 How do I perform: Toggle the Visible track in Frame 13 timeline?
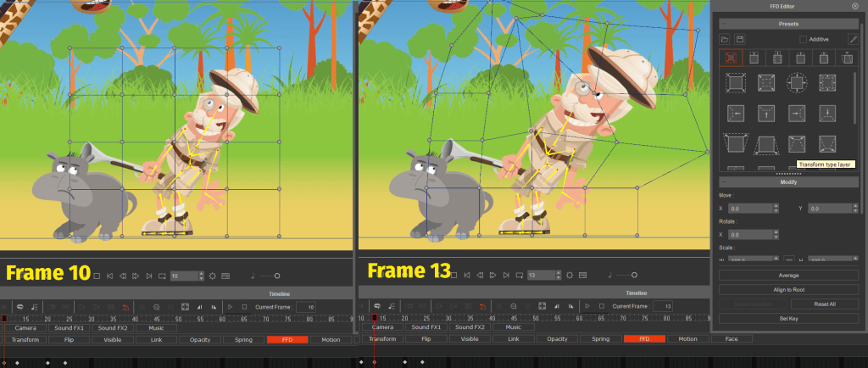coord(470,338)
